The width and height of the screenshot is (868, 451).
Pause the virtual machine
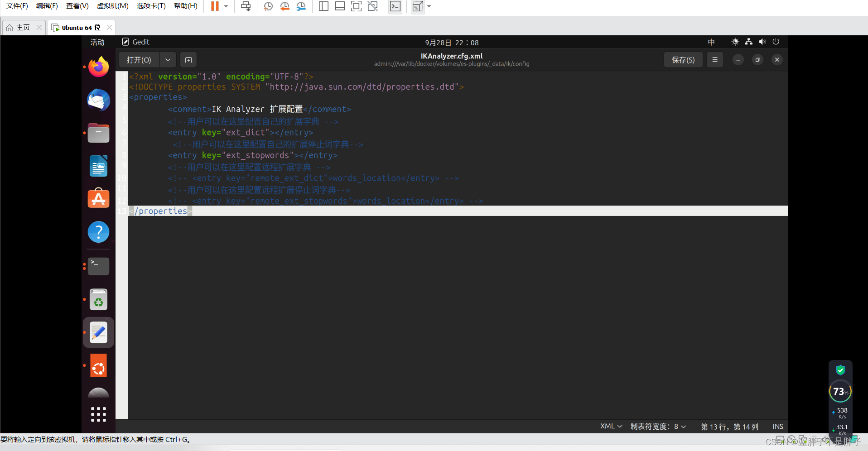(x=215, y=6)
